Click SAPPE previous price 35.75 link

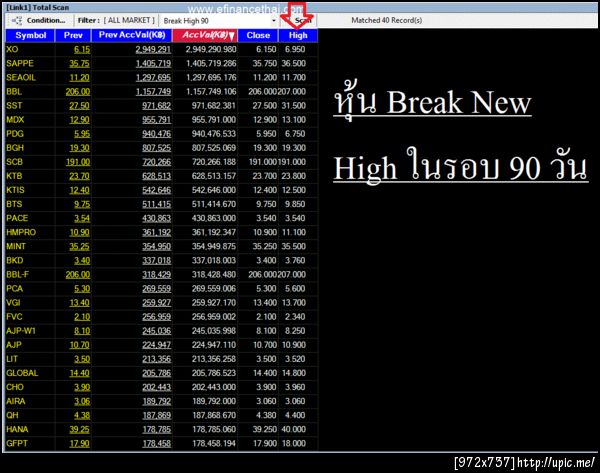[80, 64]
